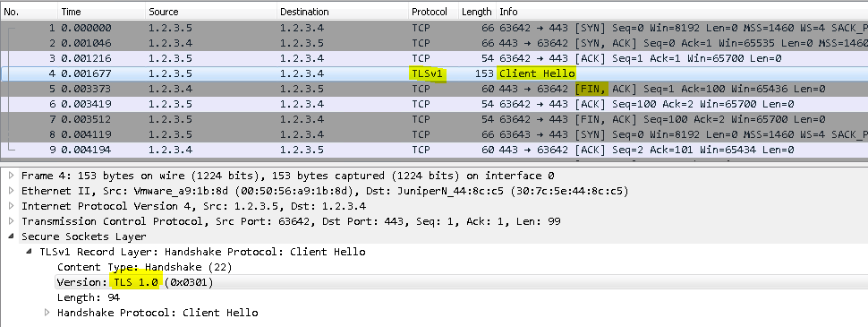Collapse the TLSv1 Record Layer node
The width and height of the screenshot is (868, 327).
pos(30,252)
